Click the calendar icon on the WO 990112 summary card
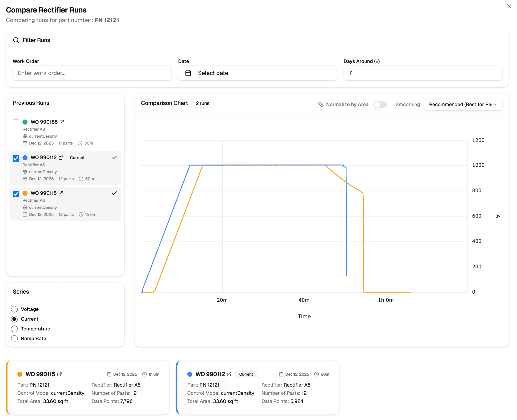The height and width of the screenshot is (420, 517). [x=281, y=374]
